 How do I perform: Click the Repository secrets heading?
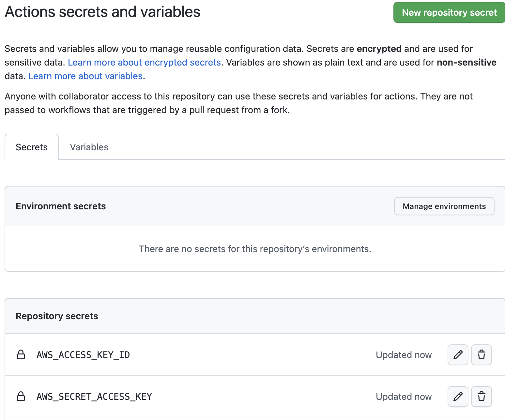[57, 316]
